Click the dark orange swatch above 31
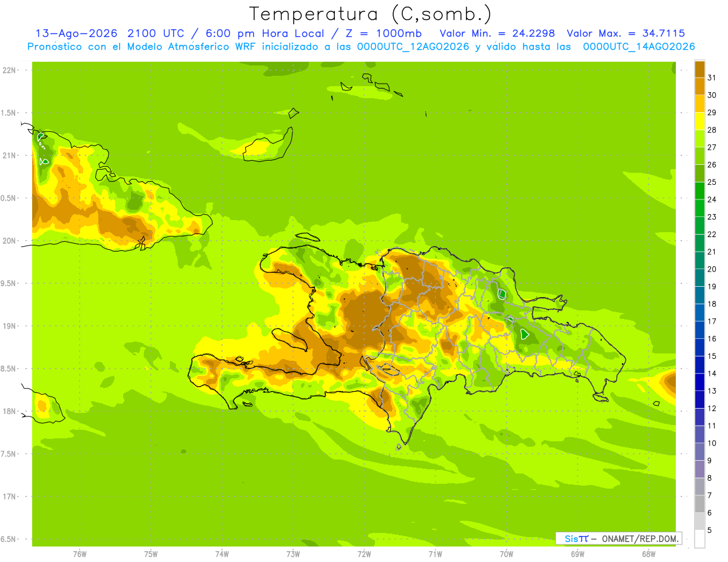 click(699, 69)
